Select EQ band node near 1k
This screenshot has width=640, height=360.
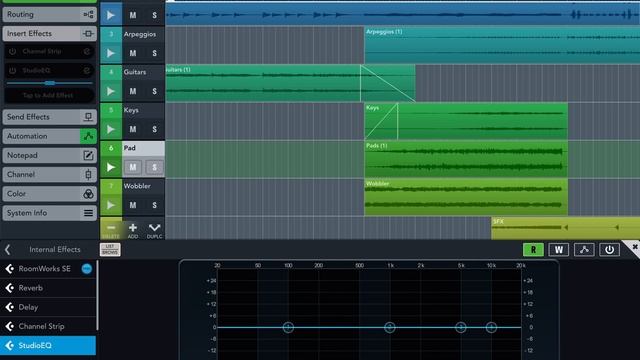pos(390,327)
